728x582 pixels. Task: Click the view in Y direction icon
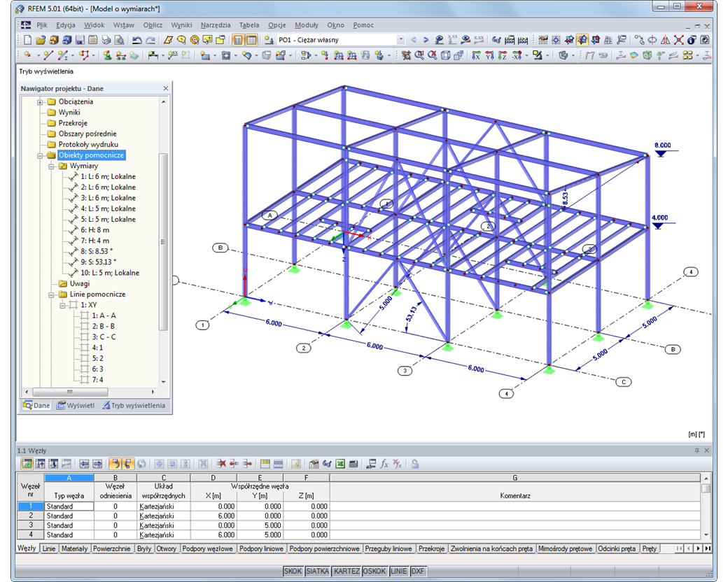pos(489,55)
